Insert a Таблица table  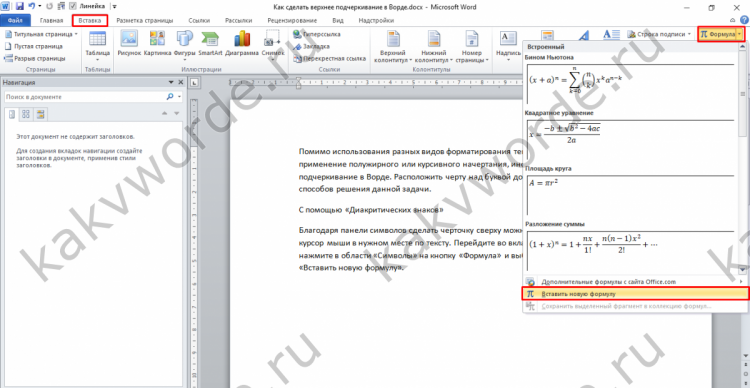(98, 46)
